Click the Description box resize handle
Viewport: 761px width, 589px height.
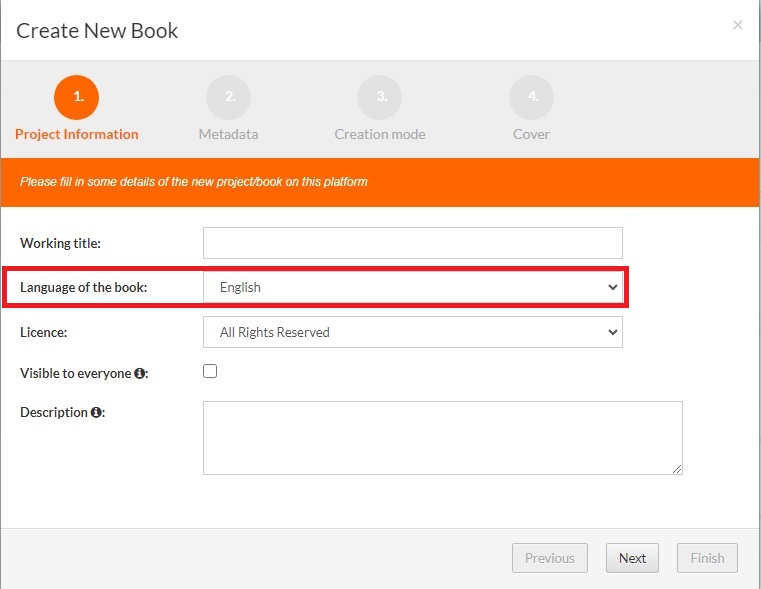[677, 468]
